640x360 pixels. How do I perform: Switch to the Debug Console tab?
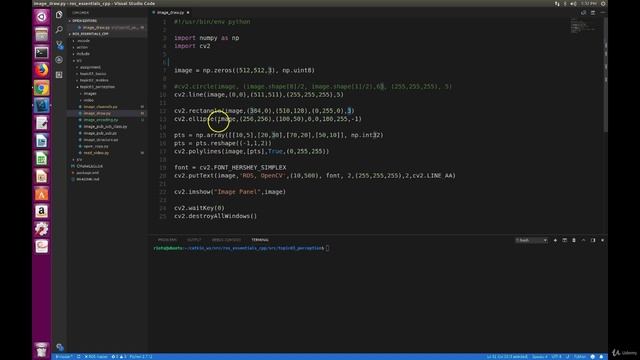pos(226,240)
